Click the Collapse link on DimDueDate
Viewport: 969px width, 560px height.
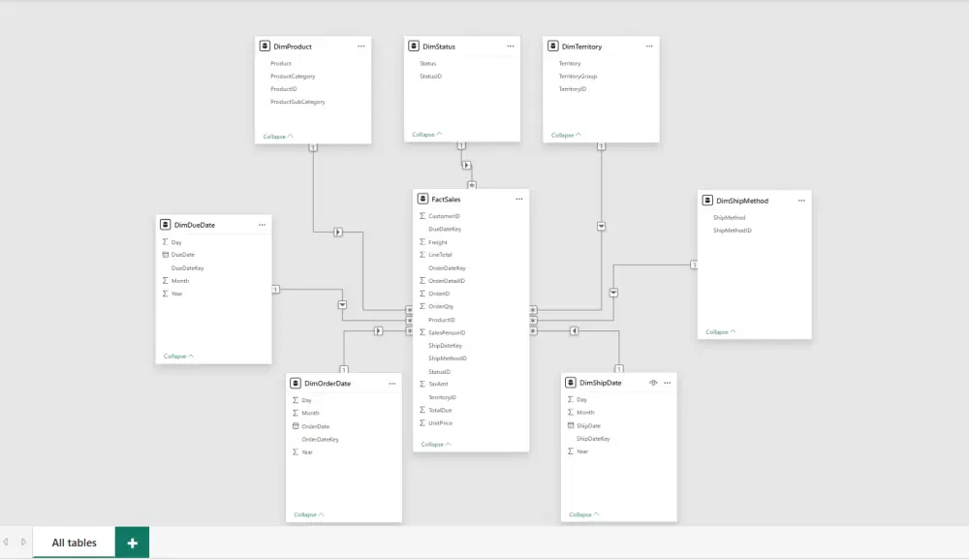174,356
